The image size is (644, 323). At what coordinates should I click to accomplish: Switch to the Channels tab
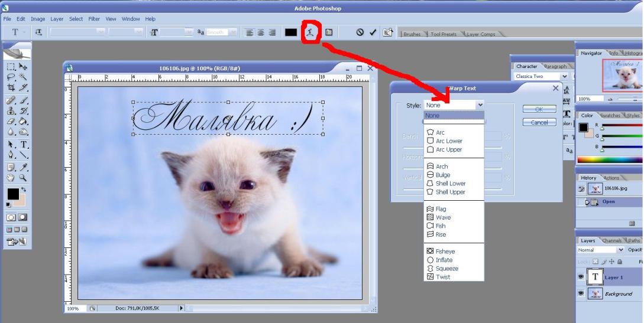613,240
